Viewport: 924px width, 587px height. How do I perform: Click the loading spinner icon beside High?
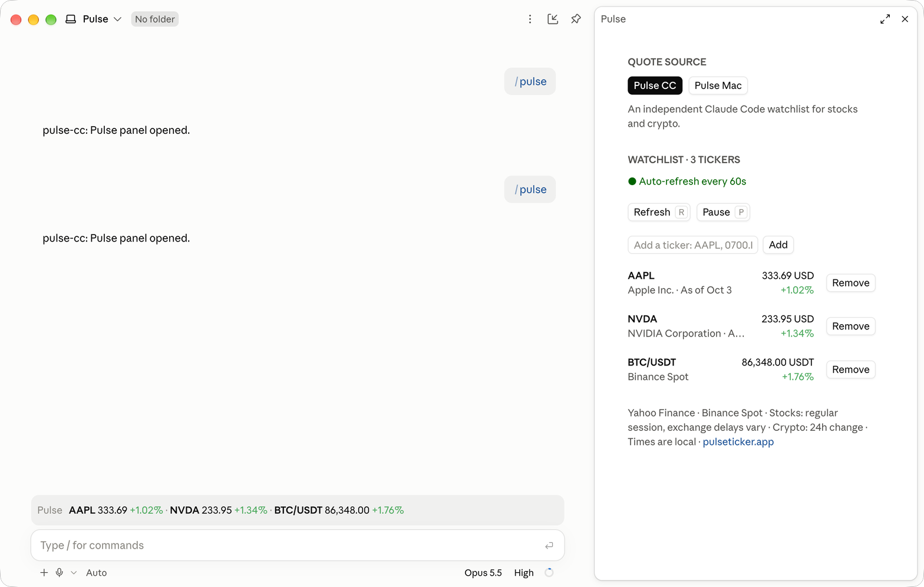click(x=549, y=572)
